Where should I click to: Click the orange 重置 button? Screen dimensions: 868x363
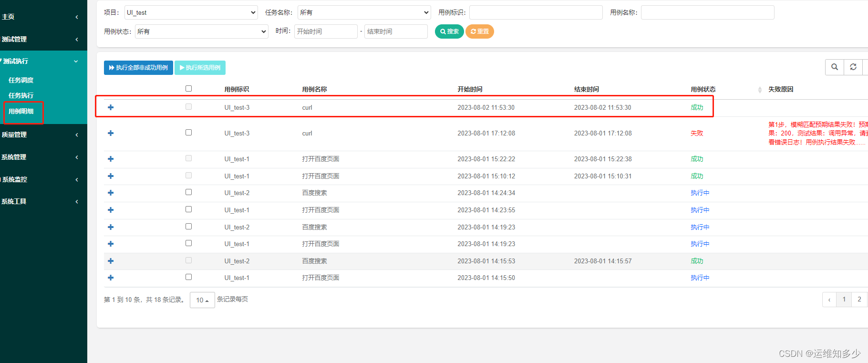point(480,31)
